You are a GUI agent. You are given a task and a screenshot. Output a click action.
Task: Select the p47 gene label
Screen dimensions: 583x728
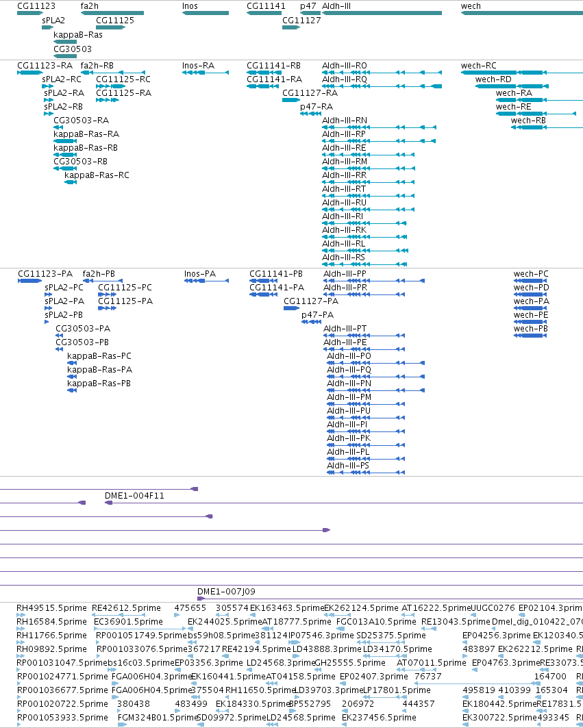(x=308, y=6)
